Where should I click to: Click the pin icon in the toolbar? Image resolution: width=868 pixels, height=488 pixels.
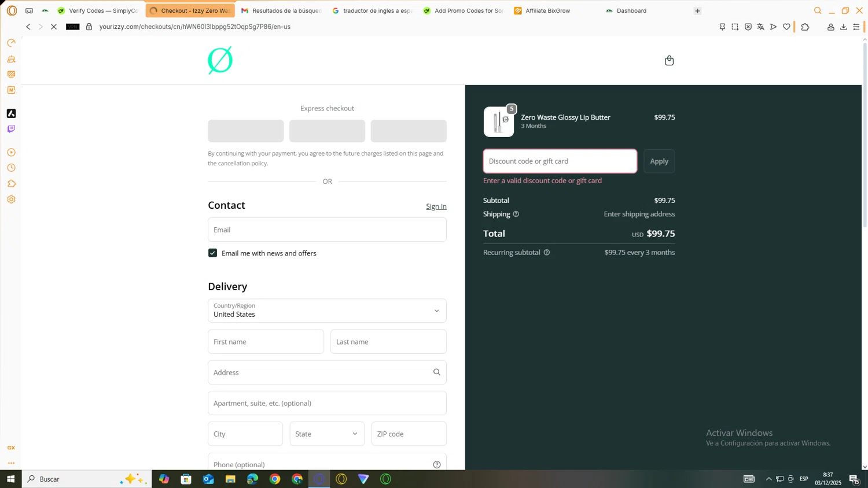tap(722, 27)
